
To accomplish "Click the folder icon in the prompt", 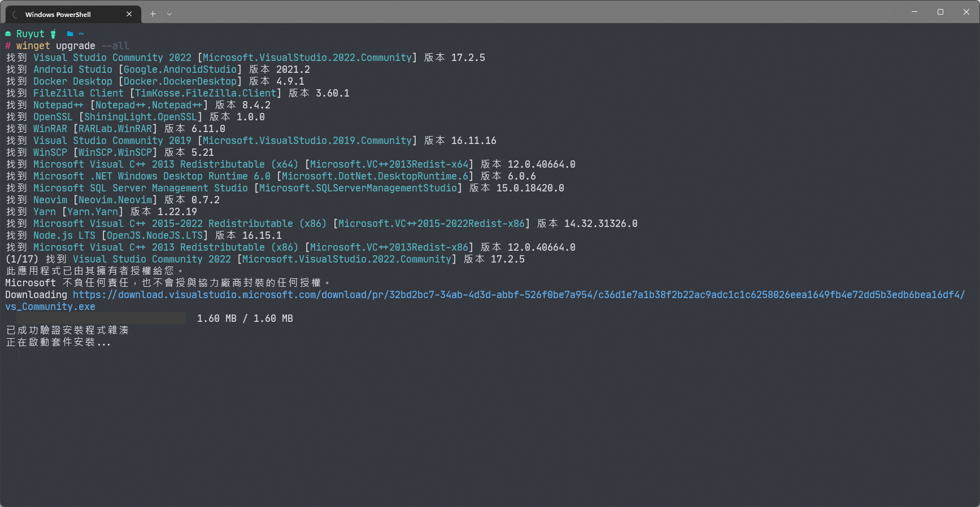I will pos(70,34).
